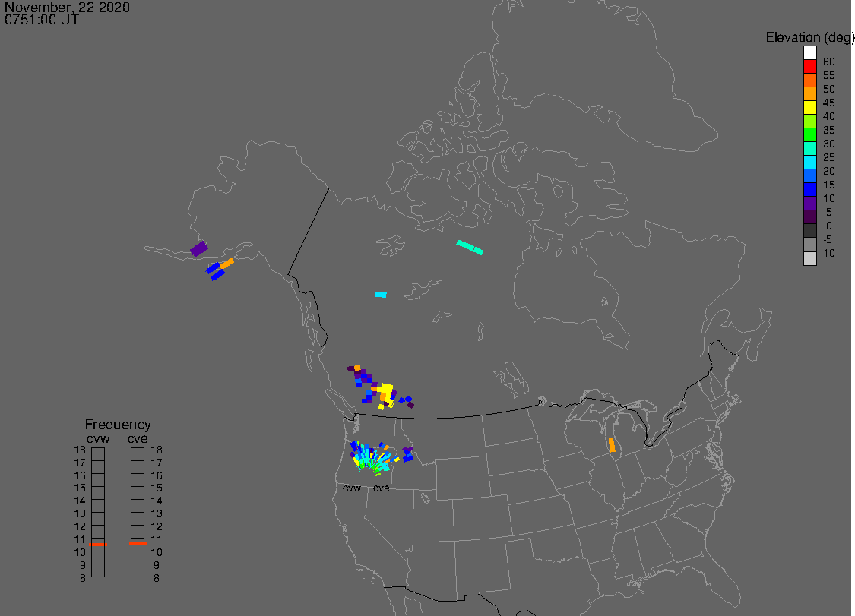Click the '45' label in Elevation legend
This screenshot has height=616, width=855.
click(x=829, y=103)
